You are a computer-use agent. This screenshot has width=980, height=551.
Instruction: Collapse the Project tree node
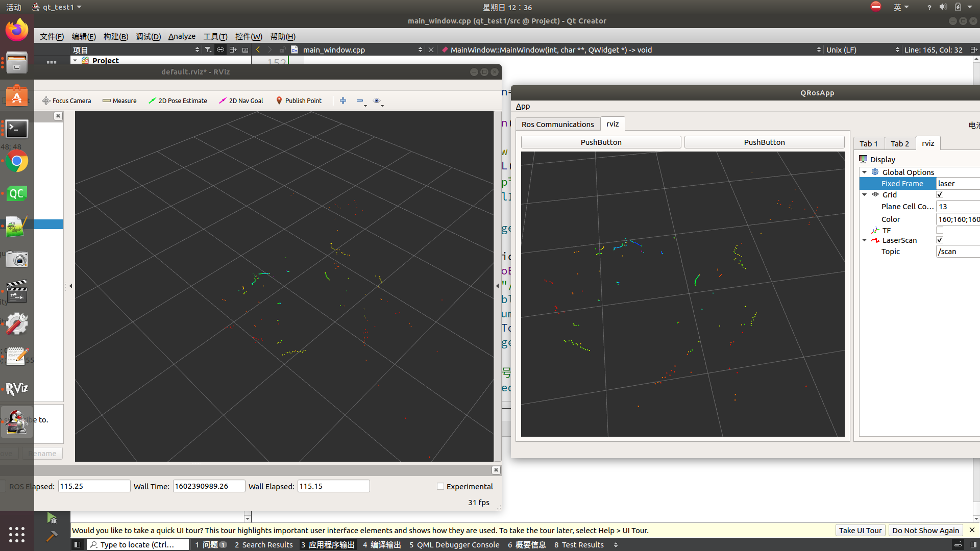click(75, 60)
